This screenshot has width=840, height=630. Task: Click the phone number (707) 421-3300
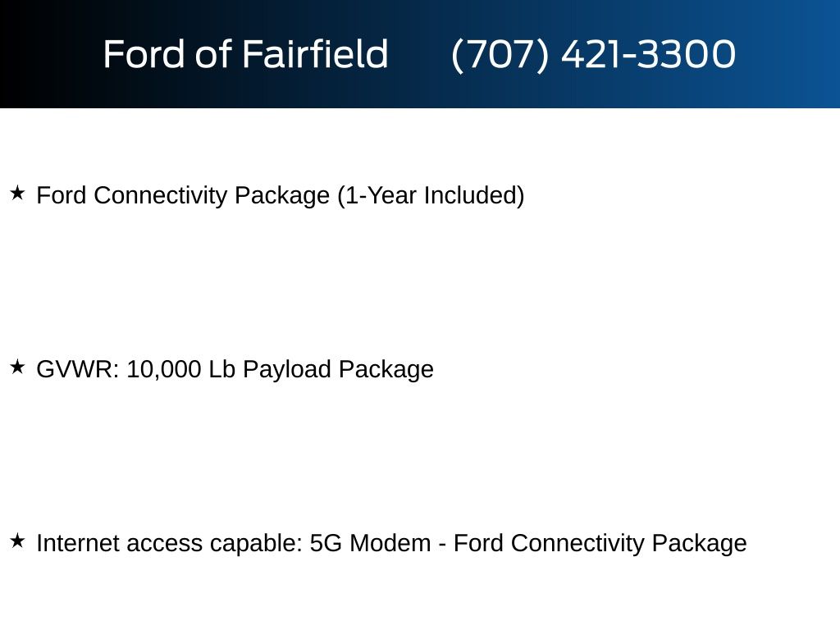point(593,54)
